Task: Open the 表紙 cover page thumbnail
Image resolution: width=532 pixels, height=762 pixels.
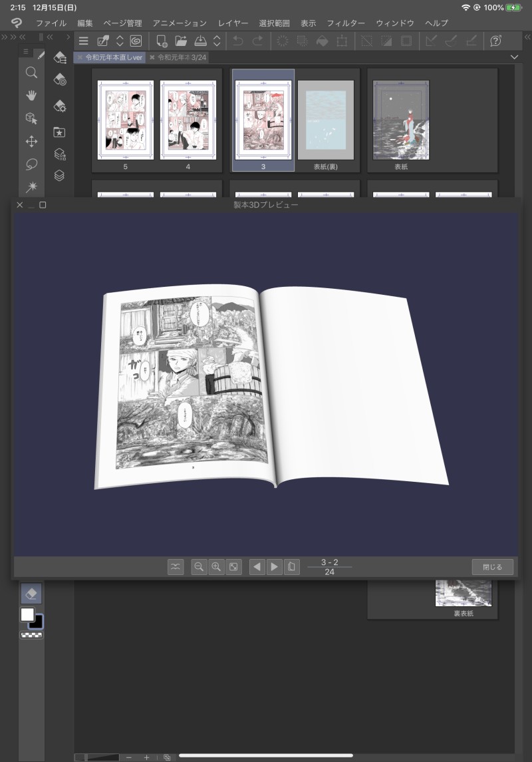Action: point(401,120)
